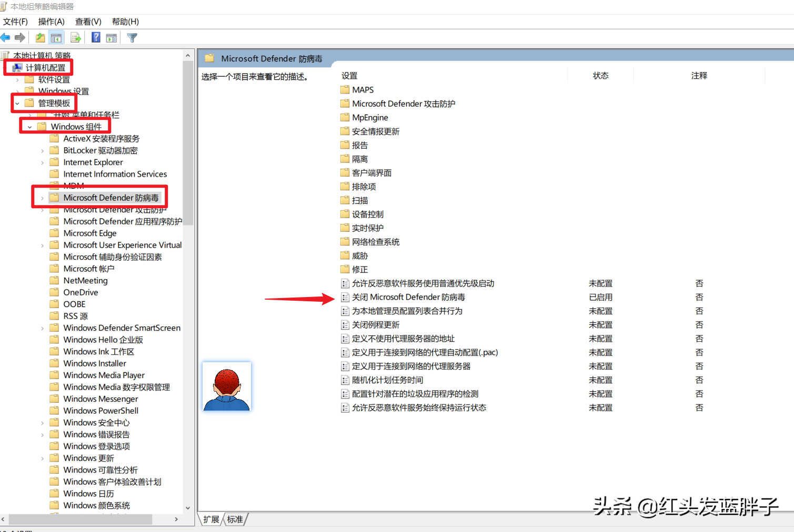Click the Filter funnel toolbar icon
The height and width of the screenshot is (532, 794).
coord(132,37)
